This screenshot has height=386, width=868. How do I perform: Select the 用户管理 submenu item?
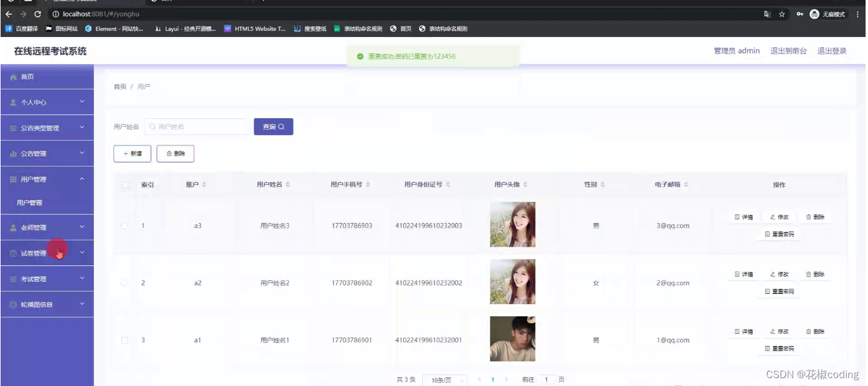(47, 203)
